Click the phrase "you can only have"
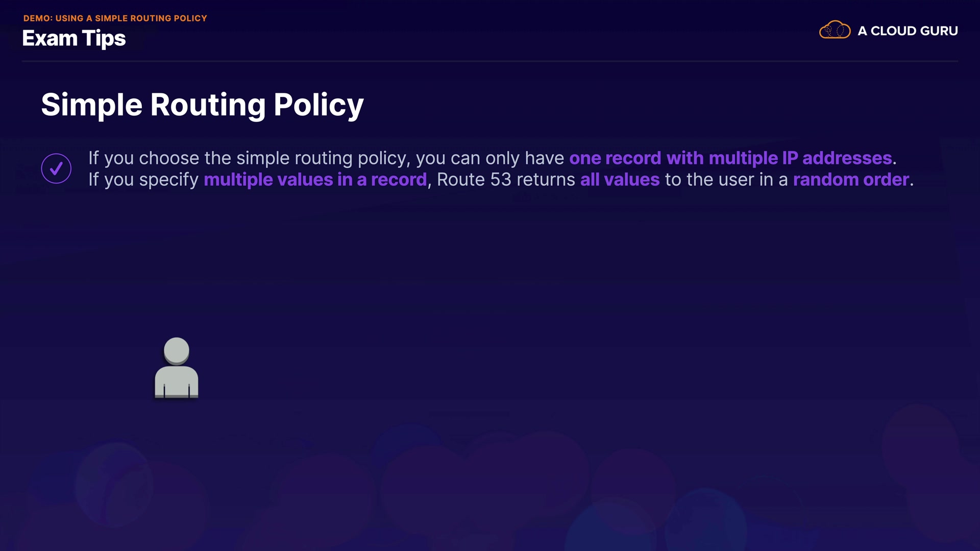Viewport: 980px width, 551px height. [489, 158]
